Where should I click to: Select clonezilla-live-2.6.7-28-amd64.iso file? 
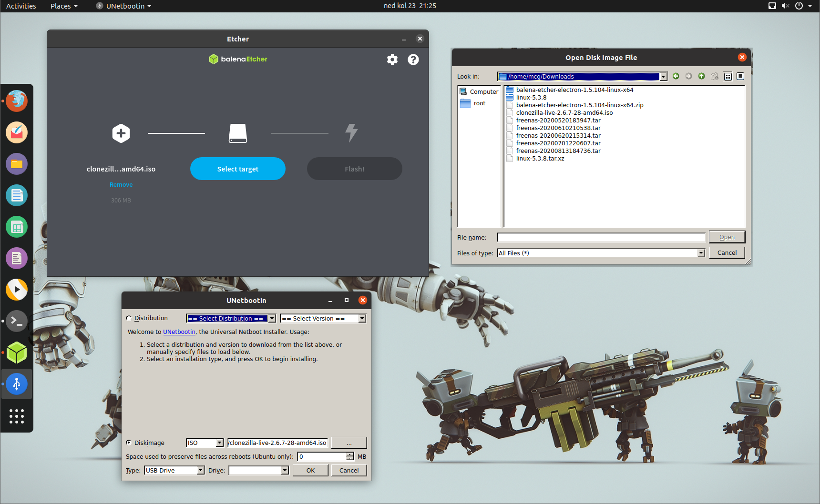[x=564, y=113]
